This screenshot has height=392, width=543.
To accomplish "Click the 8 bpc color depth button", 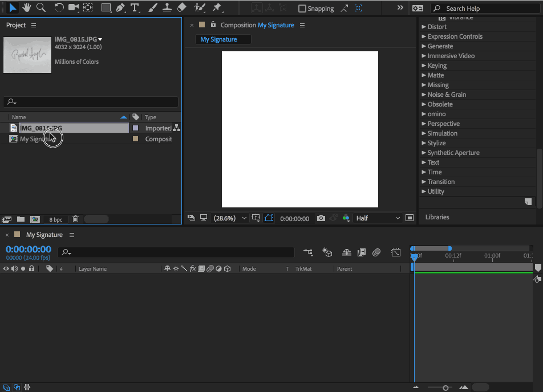I will point(56,219).
